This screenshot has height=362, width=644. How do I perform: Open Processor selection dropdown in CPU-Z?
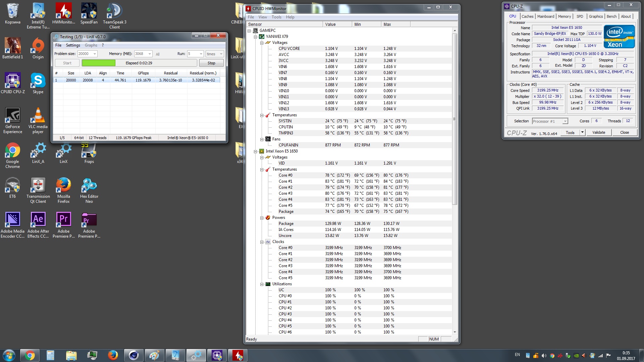pyautogui.click(x=565, y=121)
